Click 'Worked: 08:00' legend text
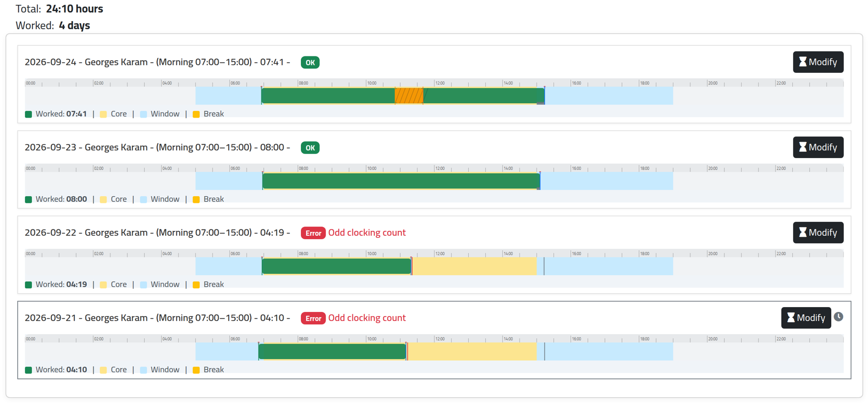Image resolution: width=868 pixels, height=403 pixels. pyautogui.click(x=61, y=200)
